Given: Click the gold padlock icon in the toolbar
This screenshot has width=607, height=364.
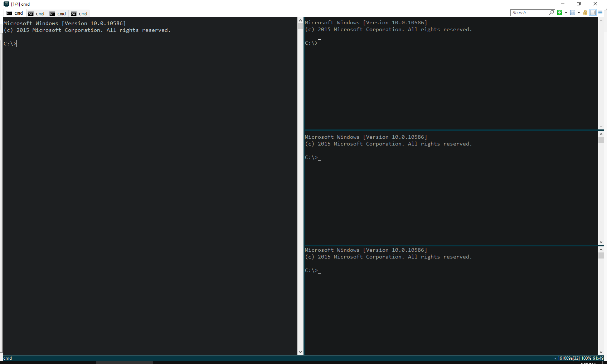Looking at the screenshot, I should (585, 13).
